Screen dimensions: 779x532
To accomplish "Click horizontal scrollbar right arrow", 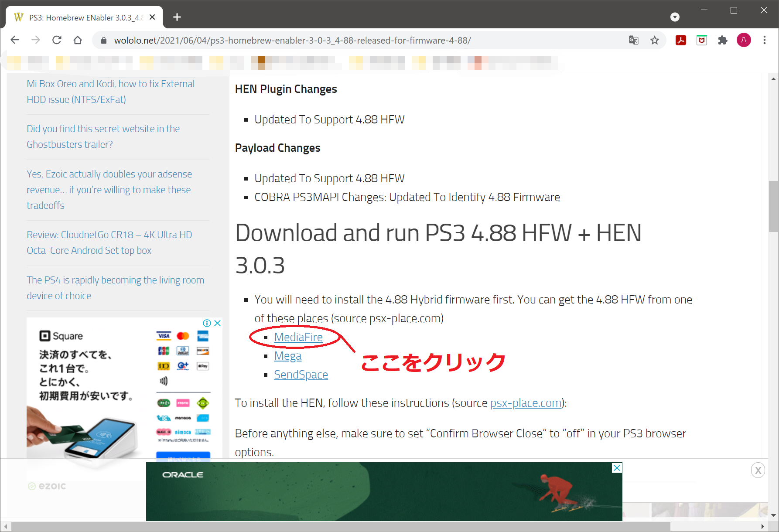I will [x=762, y=527].
